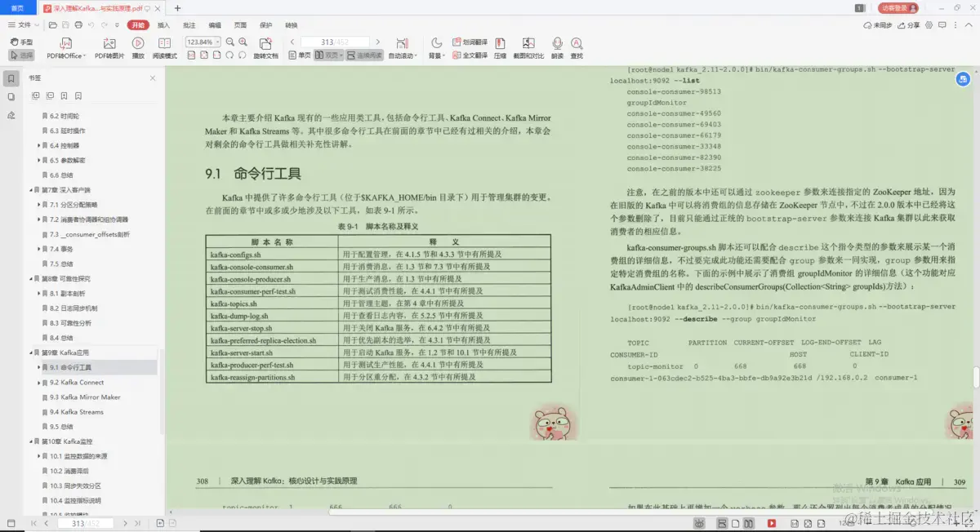This screenshot has height=532, width=980.
Task: Add a new bookmark icon
Action: 62,96
